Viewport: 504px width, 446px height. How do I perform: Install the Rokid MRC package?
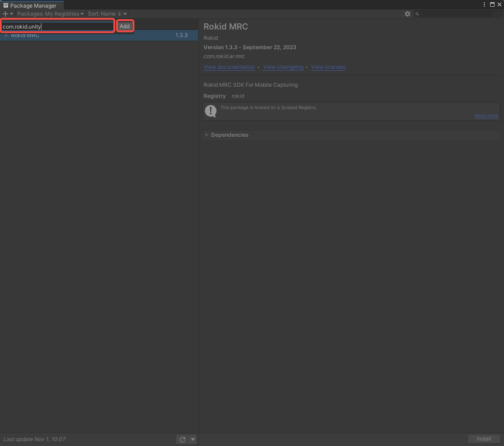(x=484, y=439)
